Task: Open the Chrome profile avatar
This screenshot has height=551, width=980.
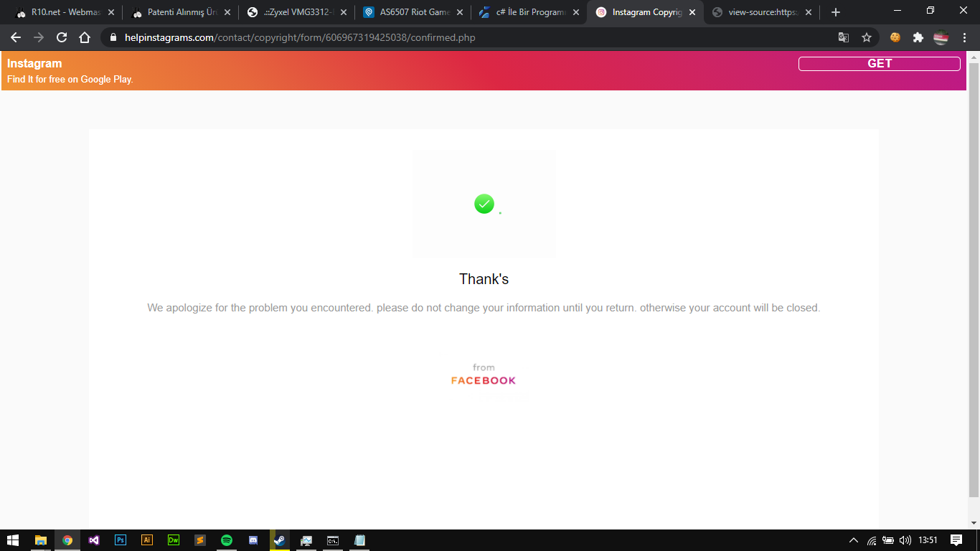Action: coord(941,37)
